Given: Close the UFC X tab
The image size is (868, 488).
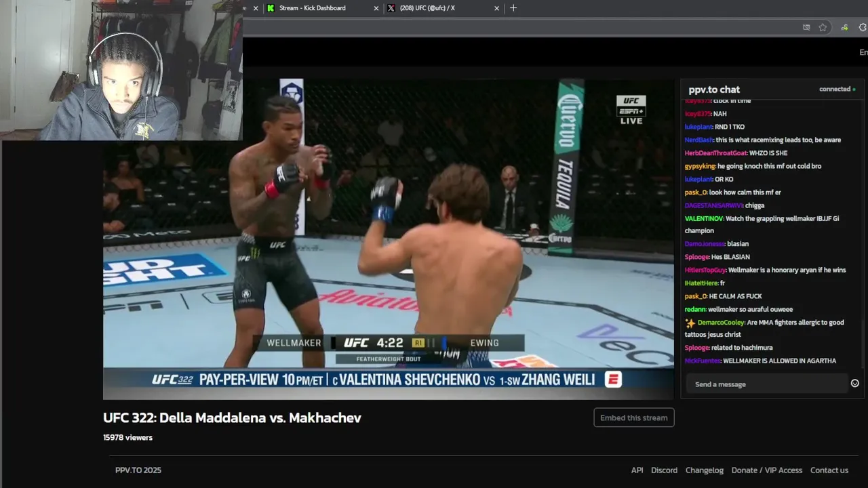Looking at the screenshot, I should pos(496,8).
